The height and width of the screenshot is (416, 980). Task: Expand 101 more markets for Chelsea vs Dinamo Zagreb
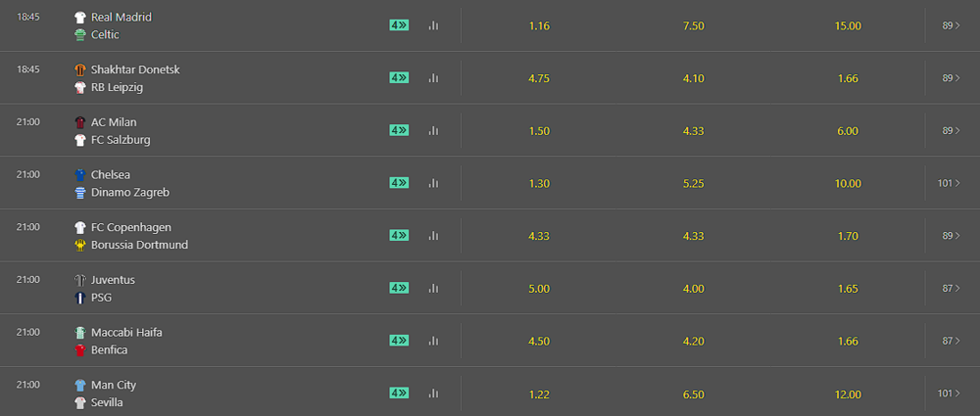point(949,183)
